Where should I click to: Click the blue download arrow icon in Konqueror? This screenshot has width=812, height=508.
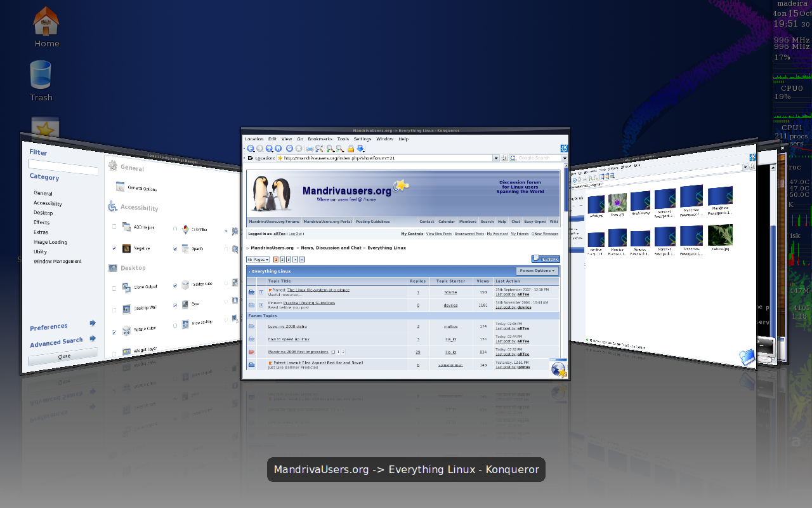[x=360, y=149]
